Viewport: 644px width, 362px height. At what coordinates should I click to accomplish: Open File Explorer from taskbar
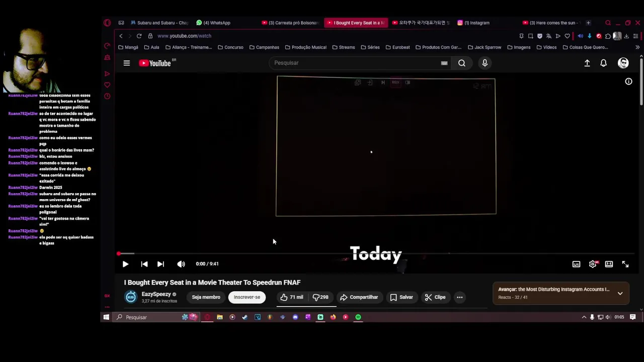pyautogui.click(x=220, y=317)
